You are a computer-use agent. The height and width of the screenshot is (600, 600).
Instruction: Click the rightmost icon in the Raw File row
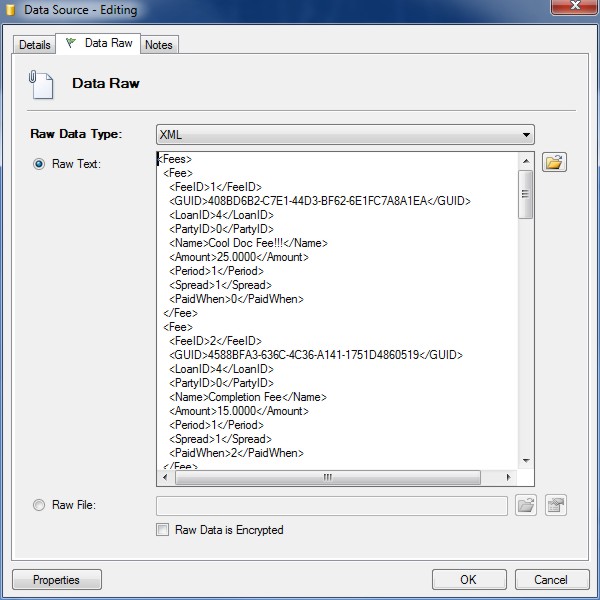click(x=555, y=506)
